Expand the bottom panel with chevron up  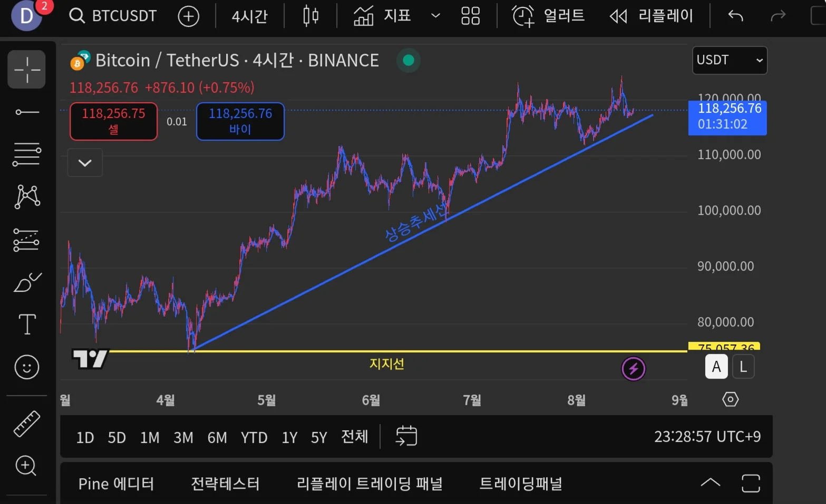pos(711,482)
